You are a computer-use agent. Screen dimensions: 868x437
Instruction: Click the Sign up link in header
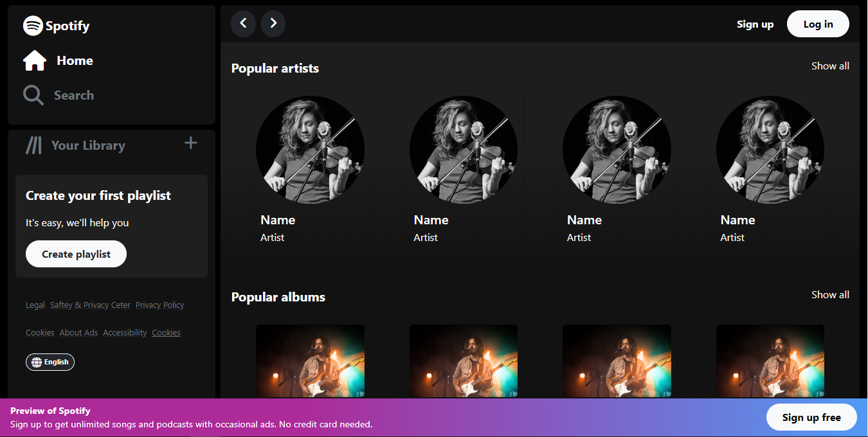click(x=755, y=24)
